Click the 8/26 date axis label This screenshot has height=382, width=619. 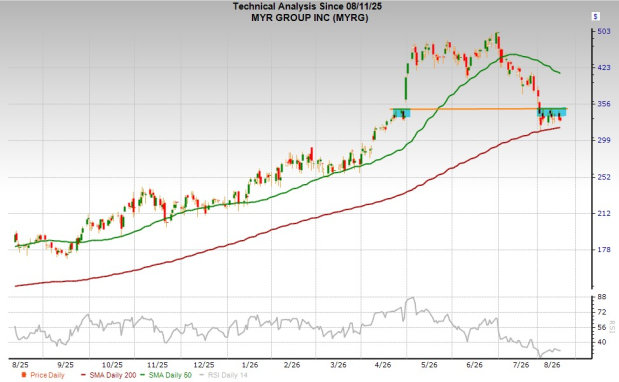pyautogui.click(x=551, y=365)
